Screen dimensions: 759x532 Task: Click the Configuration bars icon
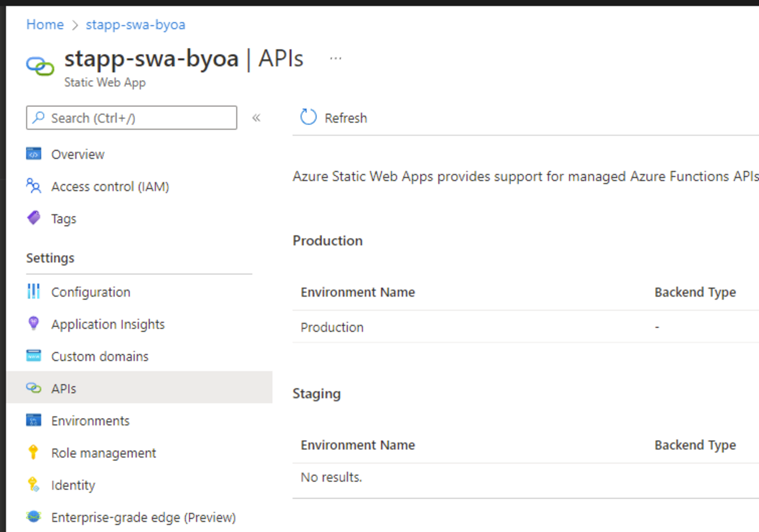click(x=34, y=291)
